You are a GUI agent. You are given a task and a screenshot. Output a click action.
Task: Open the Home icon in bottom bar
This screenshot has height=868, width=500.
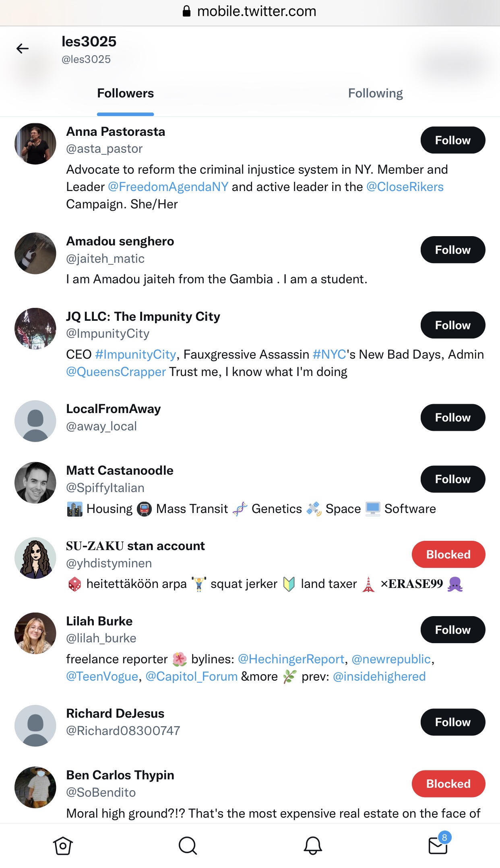pyautogui.click(x=63, y=845)
